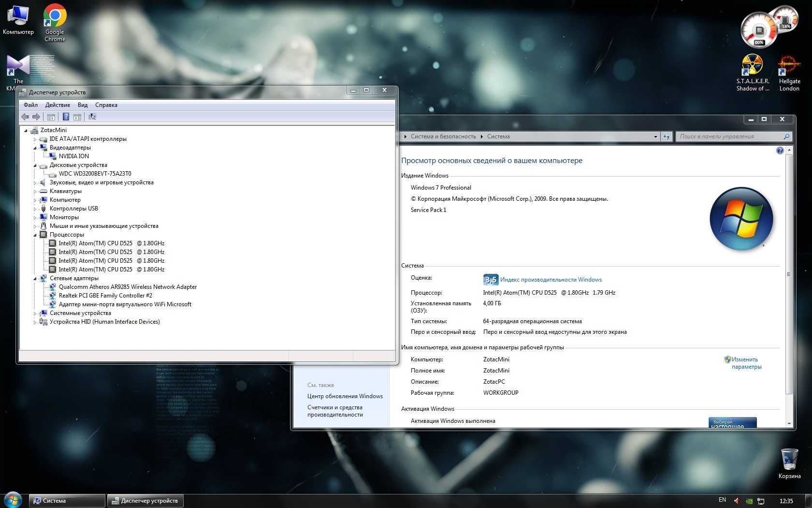Image resolution: width=812 pixels, height=508 pixels.
Task: Open the network connection tray icon
Action: (x=761, y=501)
